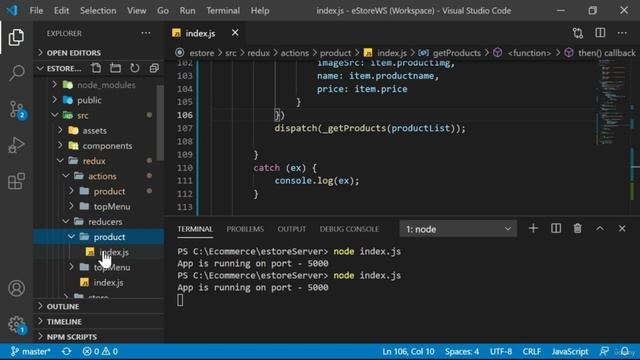Screen dimensions: 640x360
Task: Click the New File icon in Explorer
Action: click(96, 68)
